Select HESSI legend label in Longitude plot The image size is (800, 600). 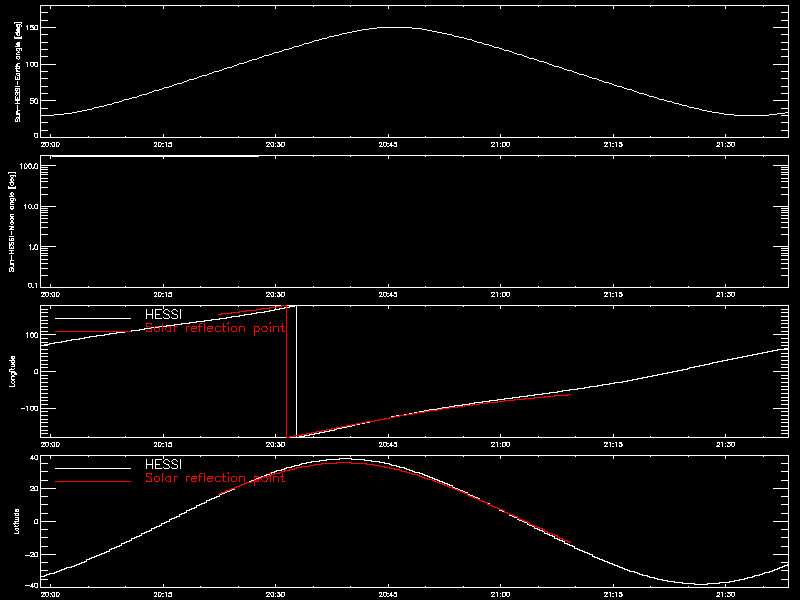pos(163,314)
